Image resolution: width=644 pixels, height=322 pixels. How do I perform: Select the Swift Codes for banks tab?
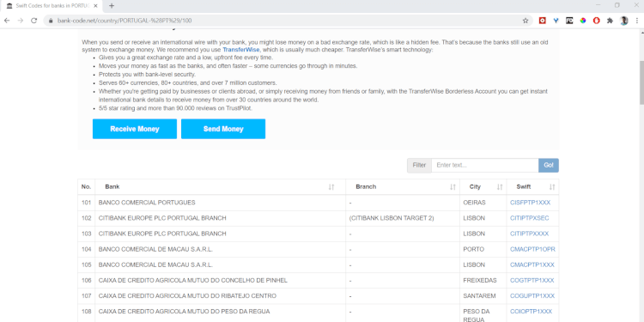pos(51,6)
